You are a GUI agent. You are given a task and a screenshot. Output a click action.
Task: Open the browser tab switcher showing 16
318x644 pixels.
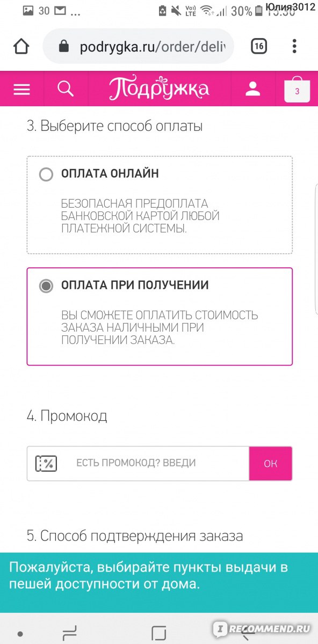(x=259, y=47)
